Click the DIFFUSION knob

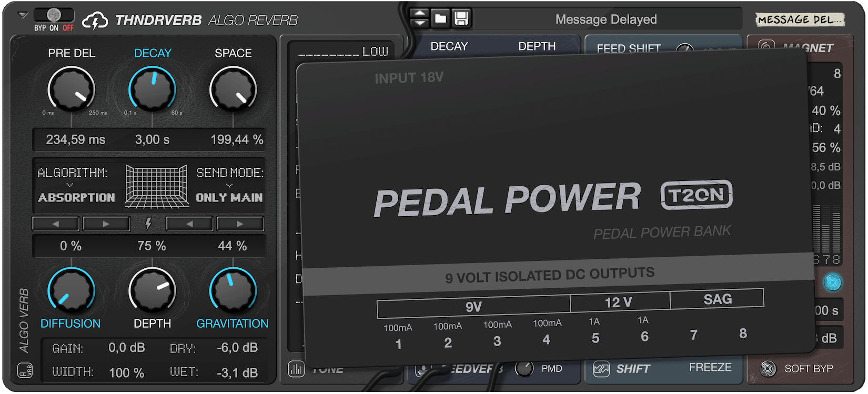tap(72, 290)
